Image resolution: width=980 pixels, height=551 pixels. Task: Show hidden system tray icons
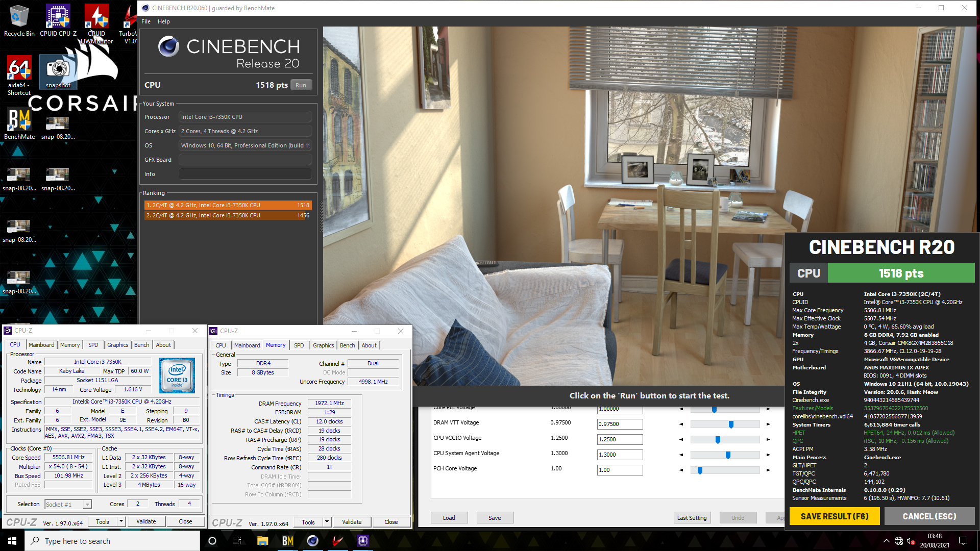coord(886,541)
